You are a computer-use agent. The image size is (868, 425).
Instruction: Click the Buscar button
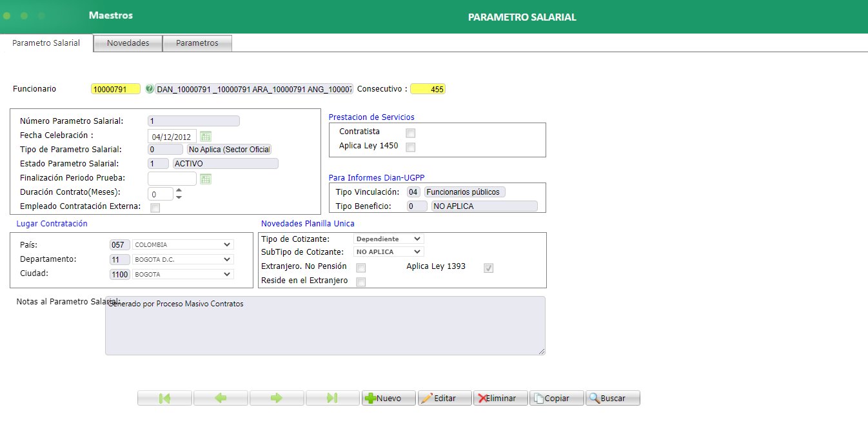(x=613, y=398)
